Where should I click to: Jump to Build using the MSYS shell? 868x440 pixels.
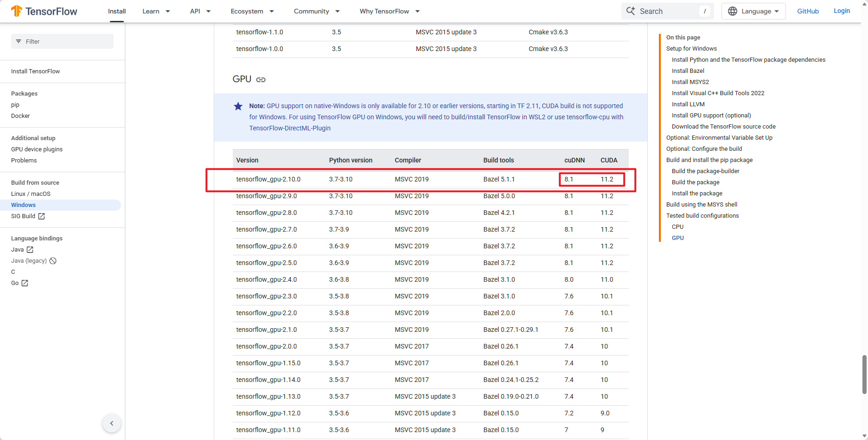tap(702, 205)
